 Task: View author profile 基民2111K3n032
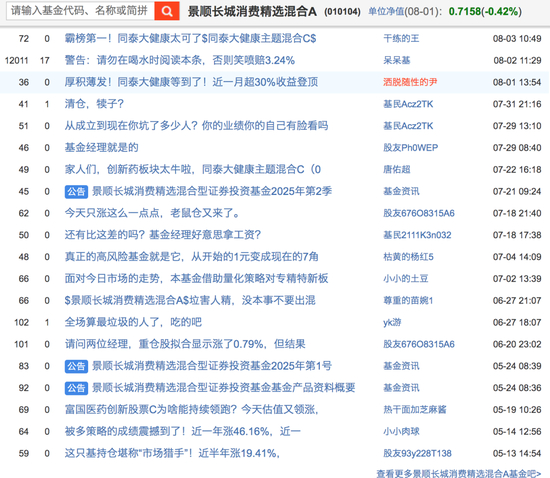pos(417,235)
